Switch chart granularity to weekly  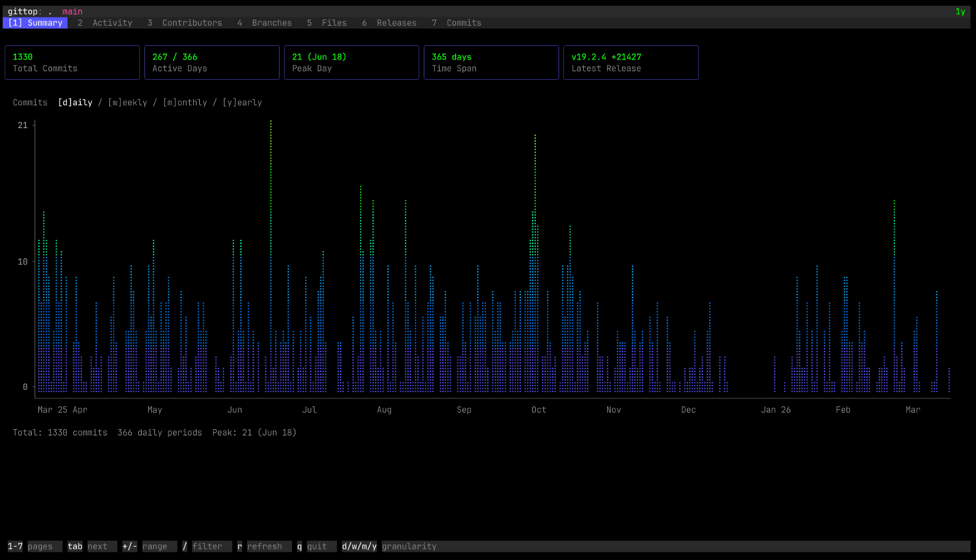click(x=127, y=102)
